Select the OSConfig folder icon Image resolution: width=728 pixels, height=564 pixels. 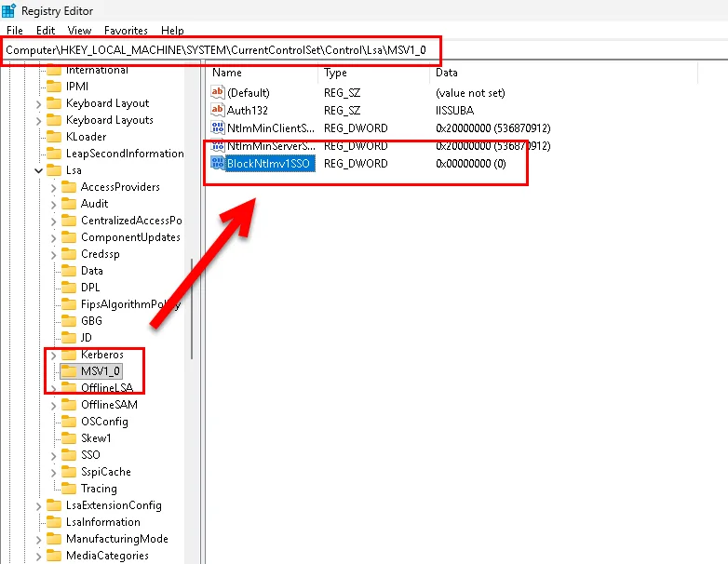69,422
